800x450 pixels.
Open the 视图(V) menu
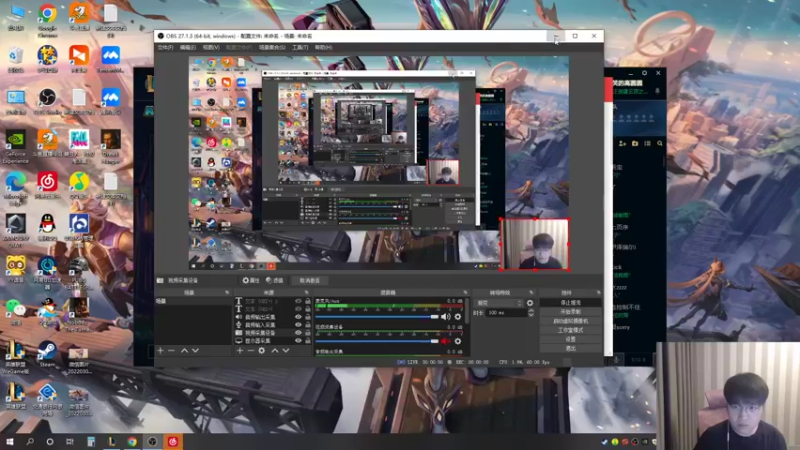[x=211, y=47]
